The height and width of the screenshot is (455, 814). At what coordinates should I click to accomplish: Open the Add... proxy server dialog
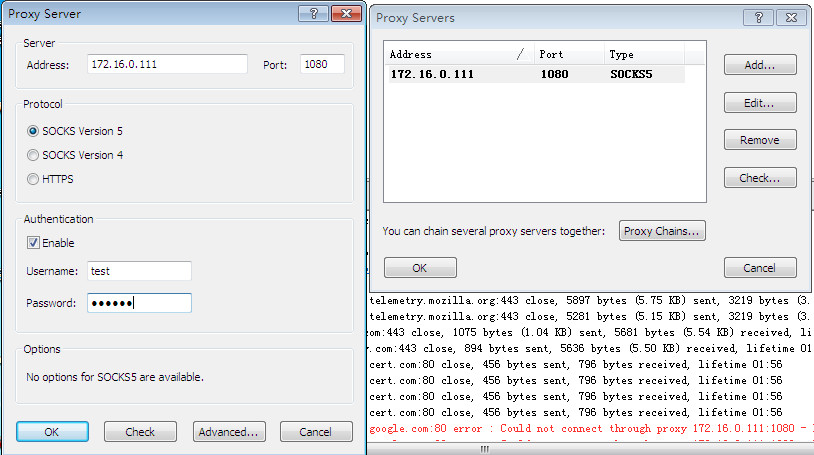click(x=759, y=65)
